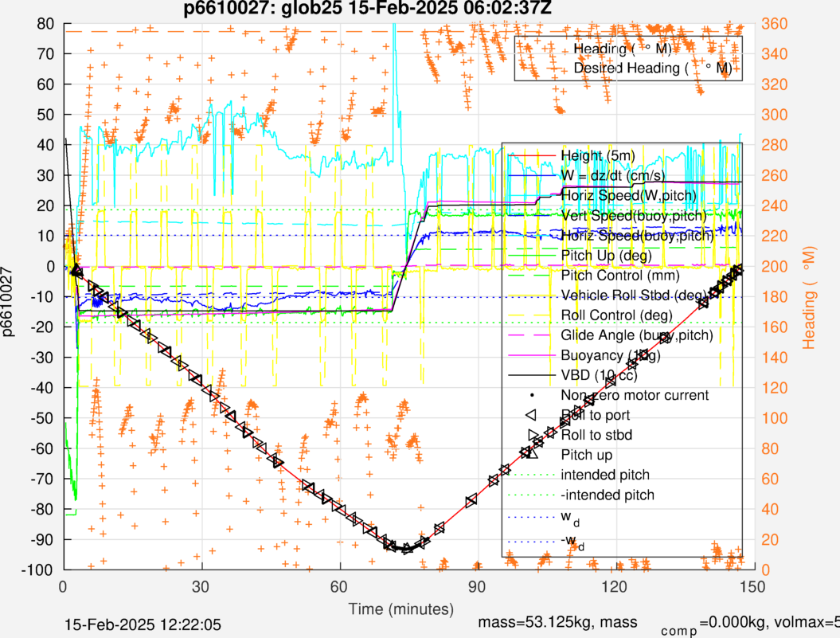
Task: Click the "360" tick on the orange heading axis
Action: (x=774, y=24)
